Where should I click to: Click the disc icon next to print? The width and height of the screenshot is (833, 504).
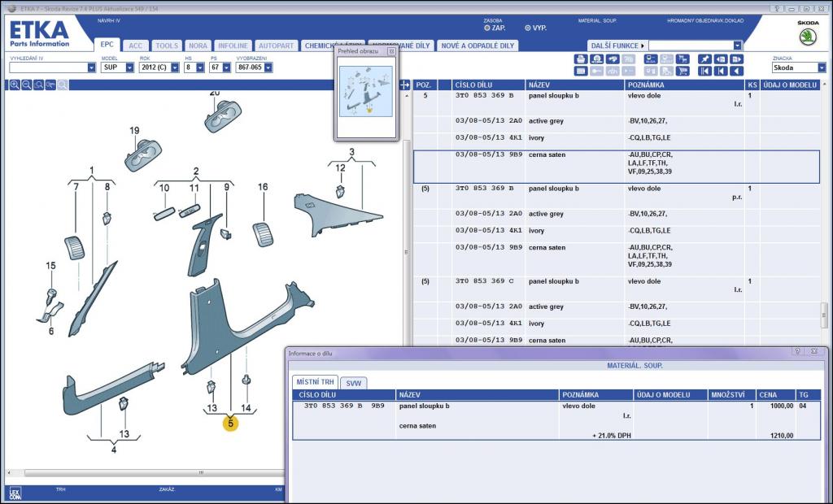coord(596,59)
